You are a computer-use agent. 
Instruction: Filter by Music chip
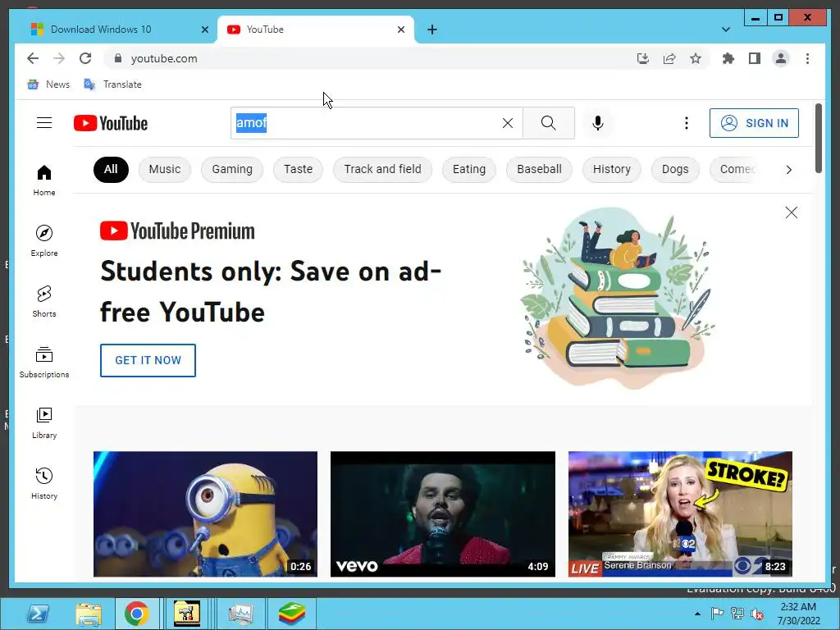tap(164, 169)
